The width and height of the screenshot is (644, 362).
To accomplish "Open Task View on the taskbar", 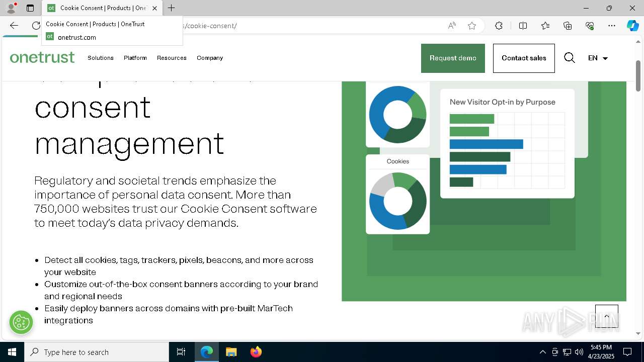I will [181, 352].
